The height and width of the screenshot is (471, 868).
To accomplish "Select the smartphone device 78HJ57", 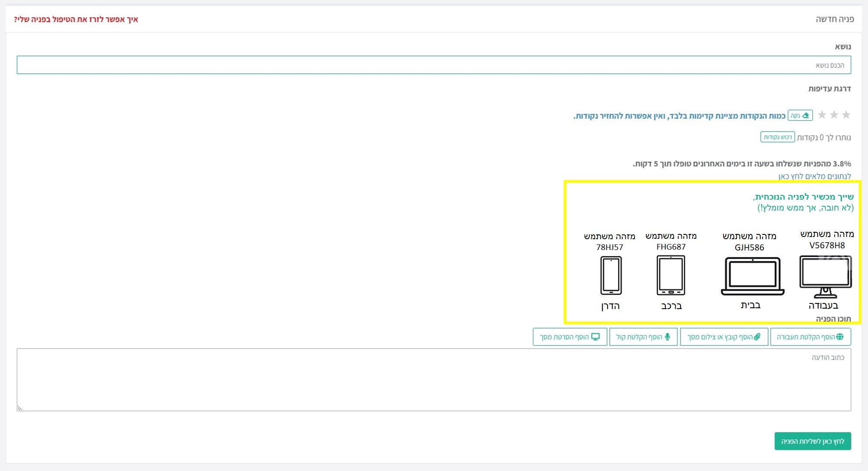I will [611, 275].
